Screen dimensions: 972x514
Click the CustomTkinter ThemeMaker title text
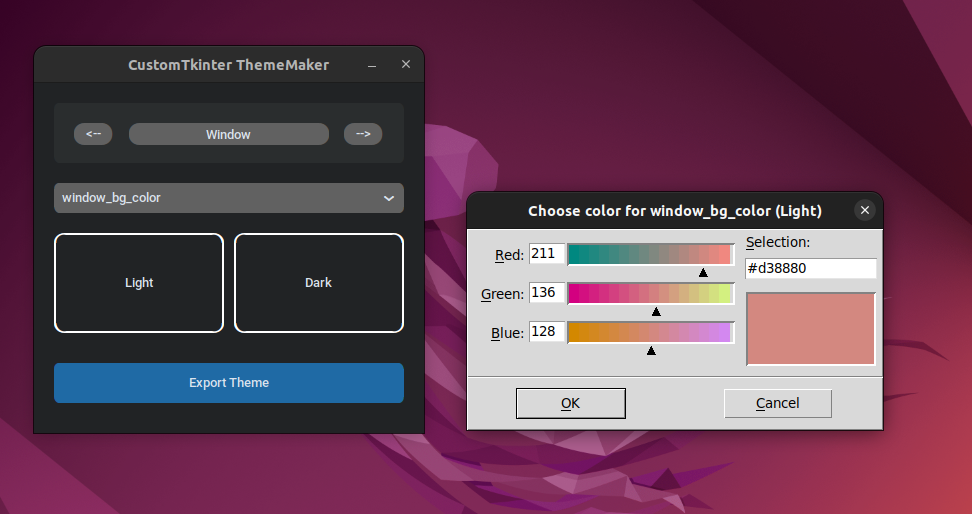[x=229, y=64]
